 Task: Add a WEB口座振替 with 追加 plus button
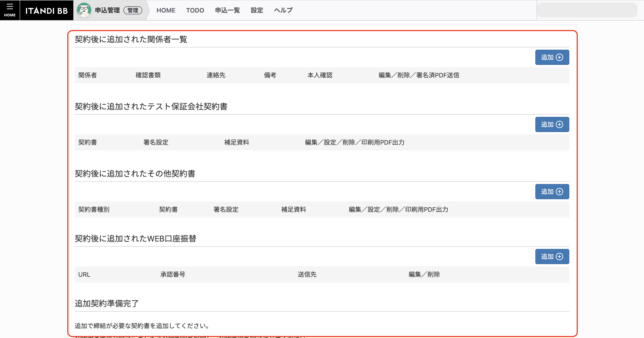pyautogui.click(x=552, y=257)
